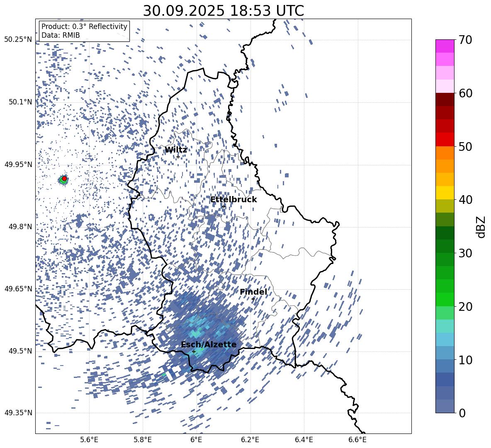Image resolution: width=491 pixels, height=448 pixels.
Task: Click the bright red colorbar segment above 50
Action: [x=445, y=140]
